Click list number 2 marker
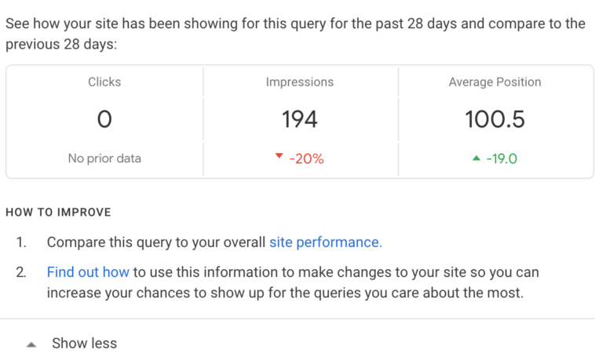The image size is (595, 364). [21, 272]
